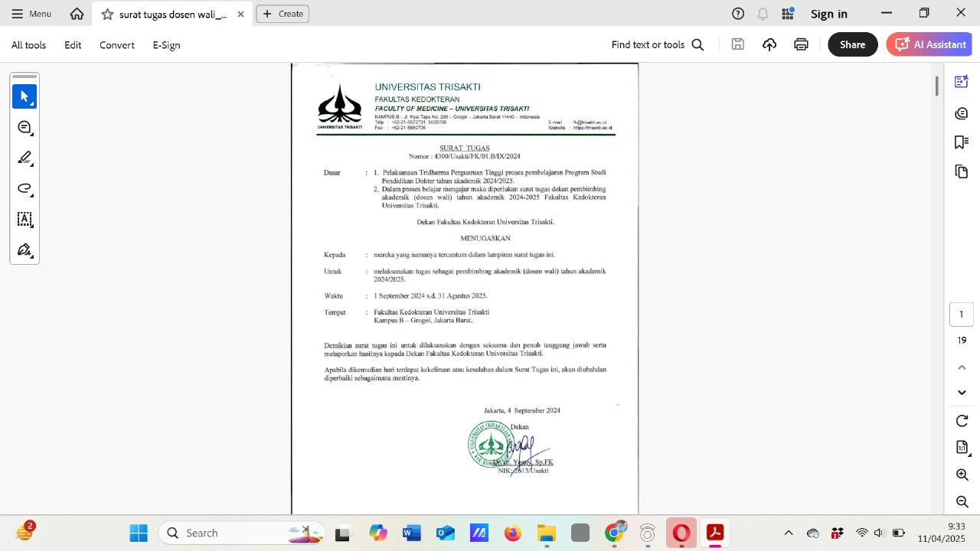Go to previous page with up chevron
This screenshot has height=551, width=980.
[962, 367]
